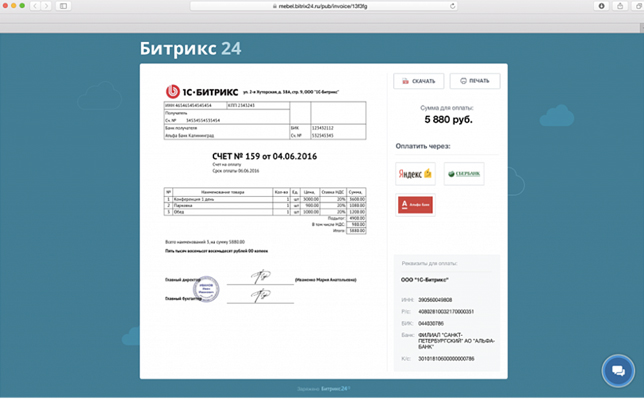Click the ИНН value 390560049808
The height and width of the screenshot is (400, 644).
[x=435, y=300]
